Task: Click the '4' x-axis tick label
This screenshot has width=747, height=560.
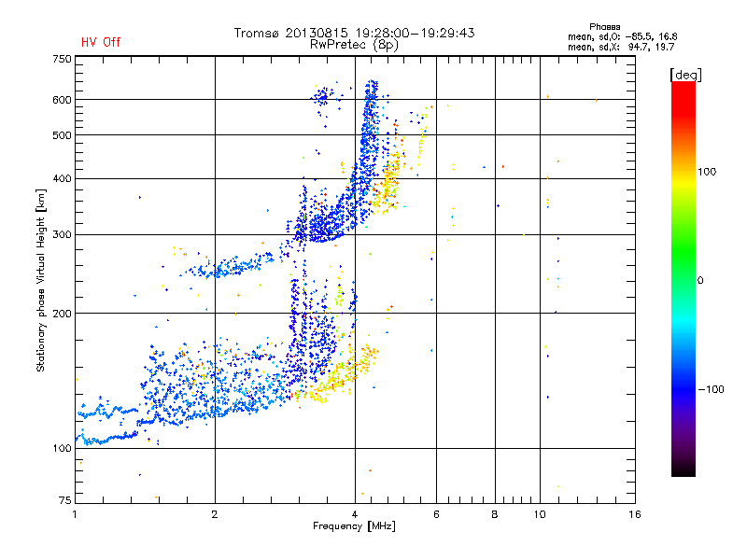Action: pos(355,514)
